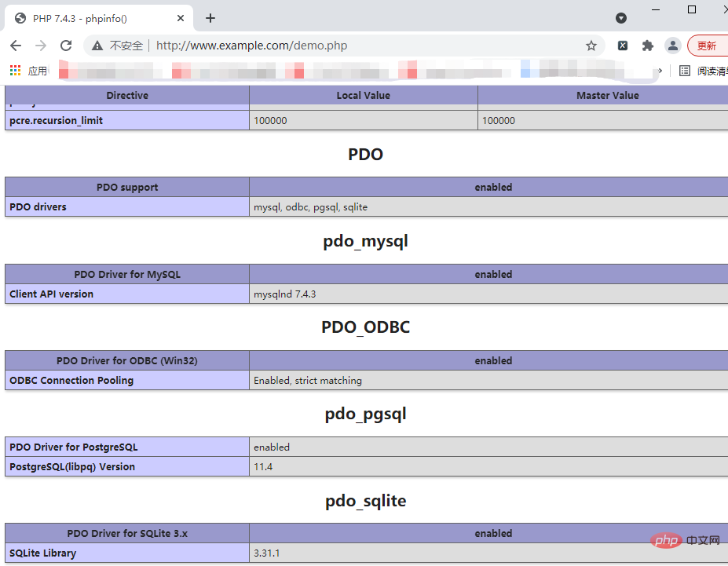Open the user profile avatar
The image size is (728, 566).
coord(672,46)
